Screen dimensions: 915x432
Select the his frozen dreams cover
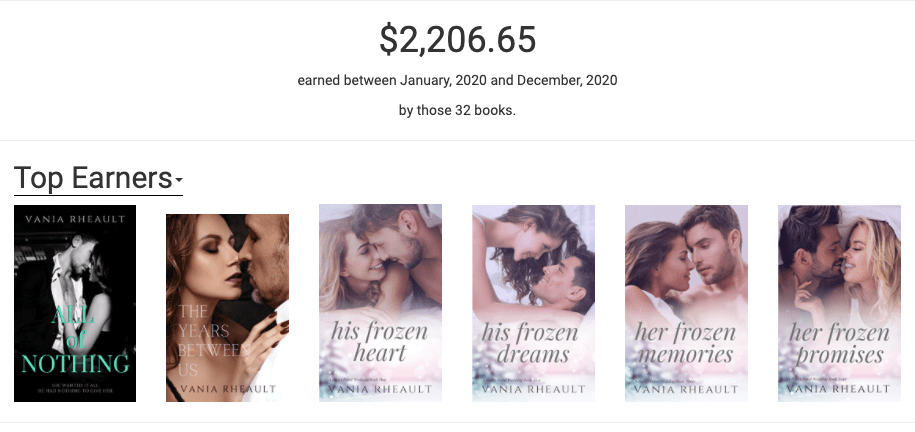(533, 303)
